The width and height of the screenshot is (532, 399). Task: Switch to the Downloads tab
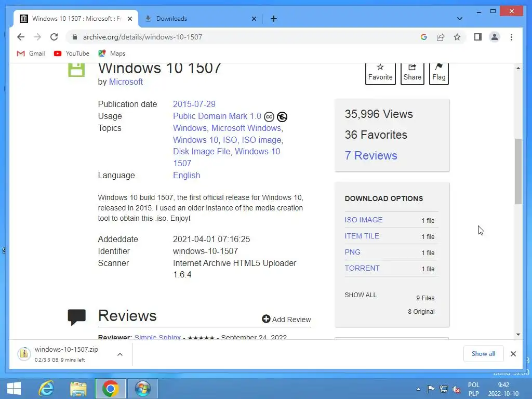coord(199,19)
